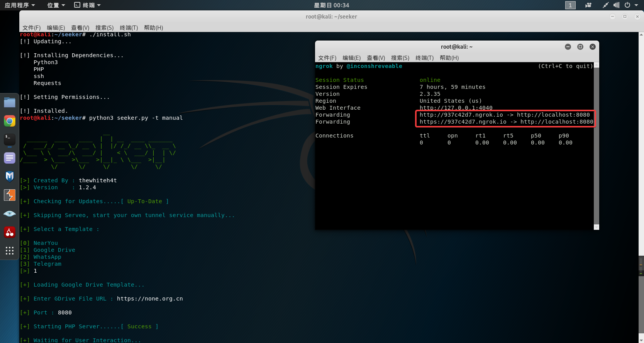This screenshot has height=343, width=644.
Task: Select workspace 1 indicator in top bar
Action: tap(570, 5)
